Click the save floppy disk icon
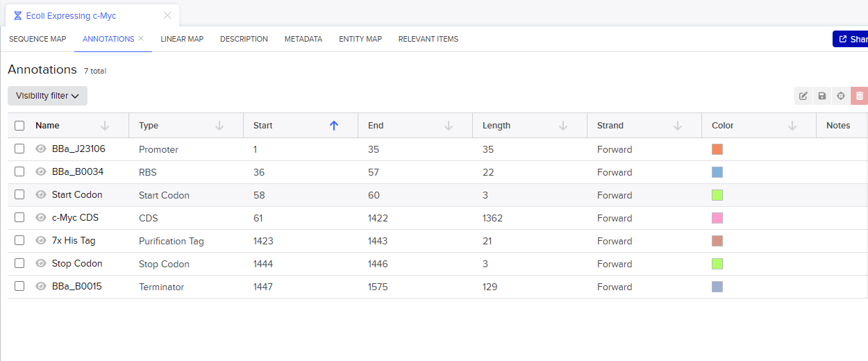Screen dimensions: 868x361 click(822, 96)
